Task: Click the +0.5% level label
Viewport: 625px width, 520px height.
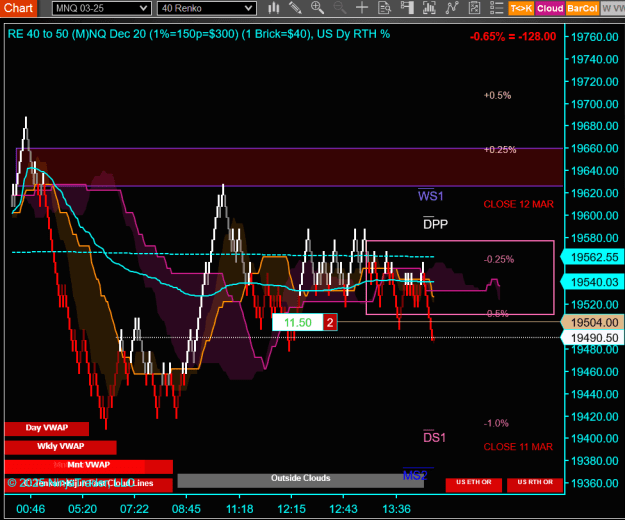Action: point(497,96)
